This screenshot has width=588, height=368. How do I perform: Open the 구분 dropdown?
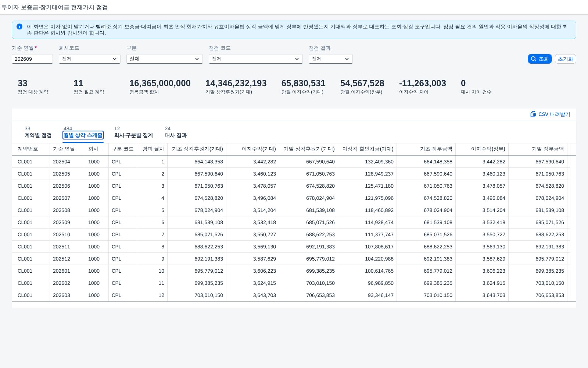point(165,59)
